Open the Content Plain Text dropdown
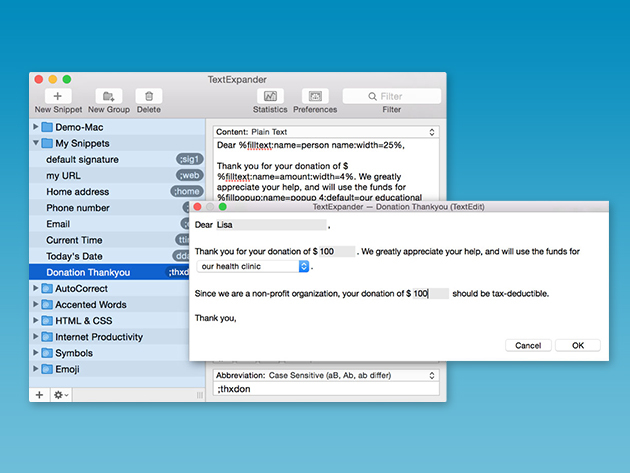The width and height of the screenshot is (630, 473). [326, 131]
